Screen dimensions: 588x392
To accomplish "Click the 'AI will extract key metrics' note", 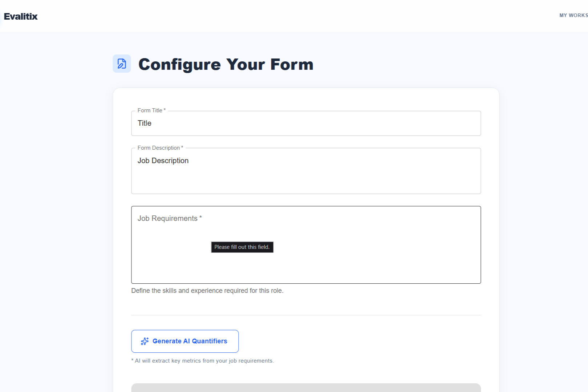I will [203, 361].
